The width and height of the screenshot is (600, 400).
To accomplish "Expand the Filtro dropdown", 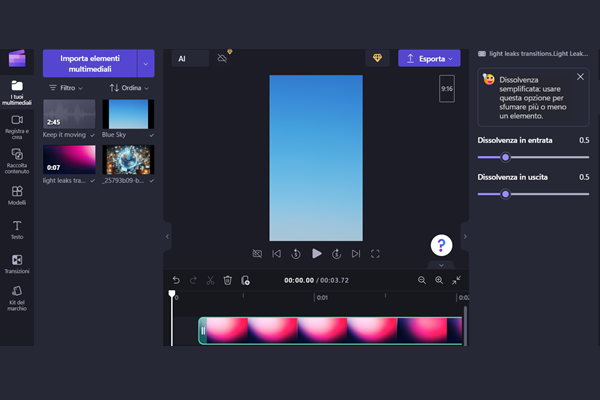I will (x=66, y=88).
